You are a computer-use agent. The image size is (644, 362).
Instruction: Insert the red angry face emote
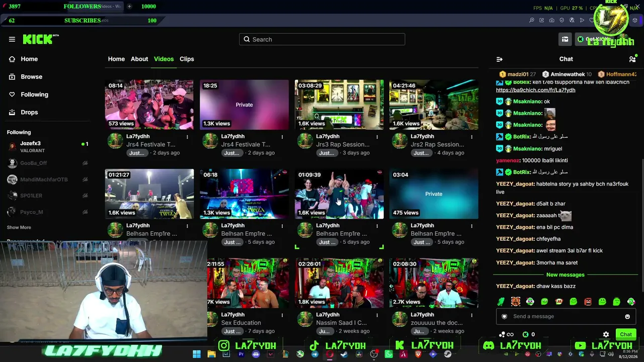(x=588, y=302)
